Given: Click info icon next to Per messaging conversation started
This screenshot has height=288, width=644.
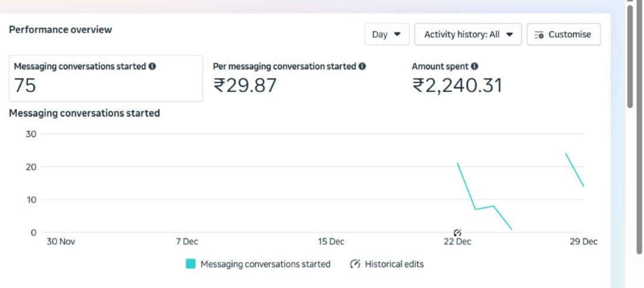Looking at the screenshot, I should pos(363,67).
